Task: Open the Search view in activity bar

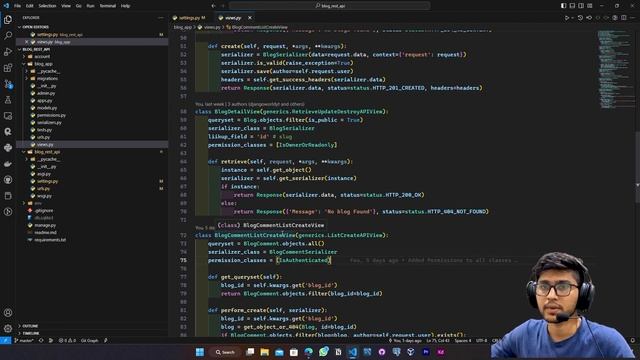Action: point(8,36)
